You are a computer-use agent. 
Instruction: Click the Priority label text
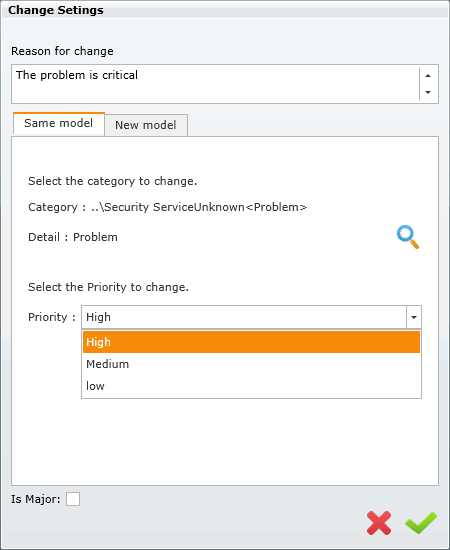52,317
